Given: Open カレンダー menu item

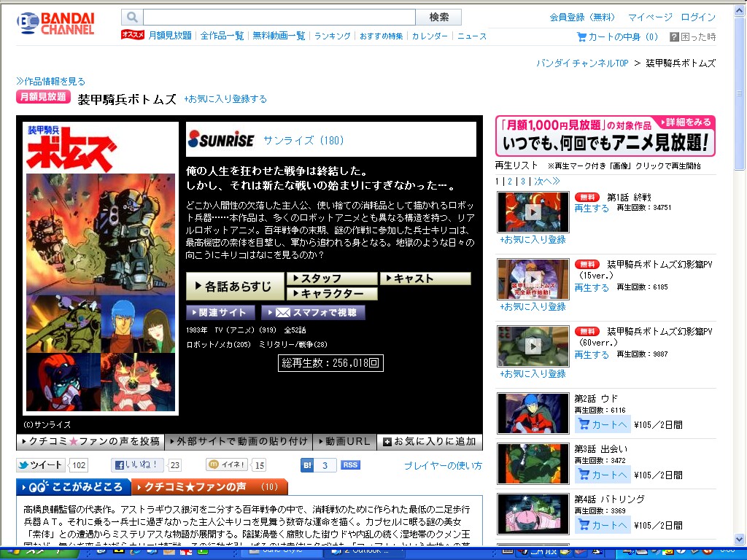Looking at the screenshot, I should point(430,36).
